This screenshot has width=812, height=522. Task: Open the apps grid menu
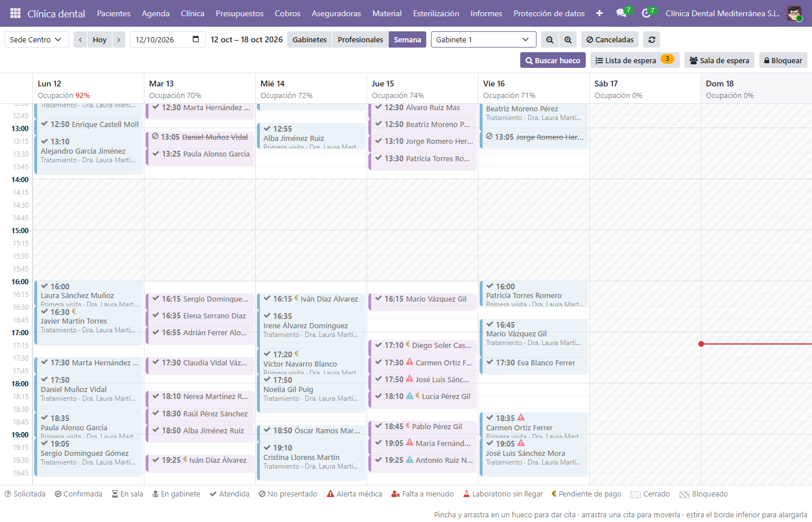[x=16, y=13]
